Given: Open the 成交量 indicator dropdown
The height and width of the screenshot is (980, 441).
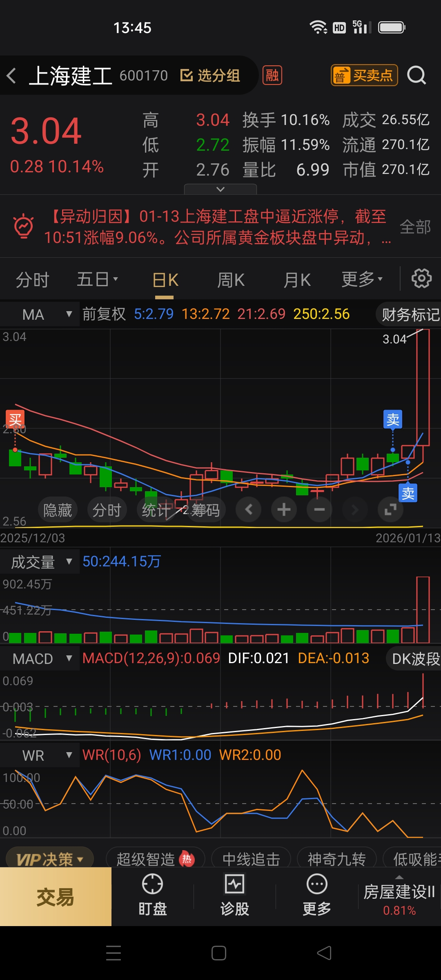Looking at the screenshot, I should [x=40, y=562].
